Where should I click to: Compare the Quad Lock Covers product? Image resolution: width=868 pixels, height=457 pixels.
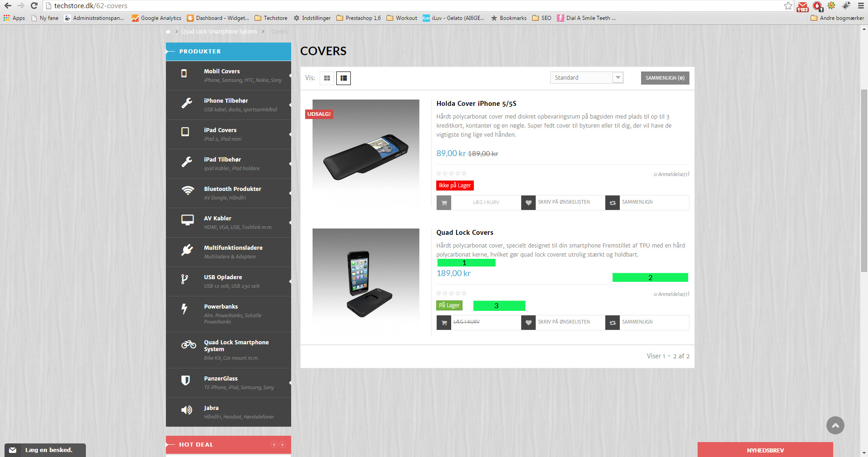647,322
